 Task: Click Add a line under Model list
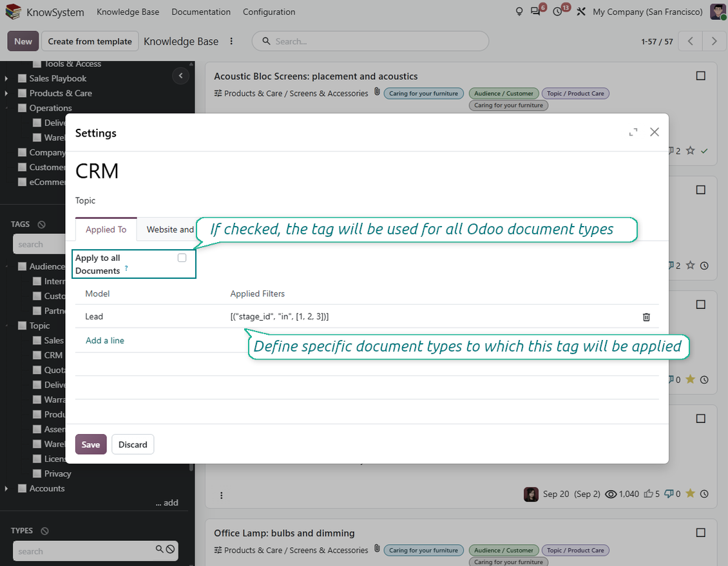(105, 341)
